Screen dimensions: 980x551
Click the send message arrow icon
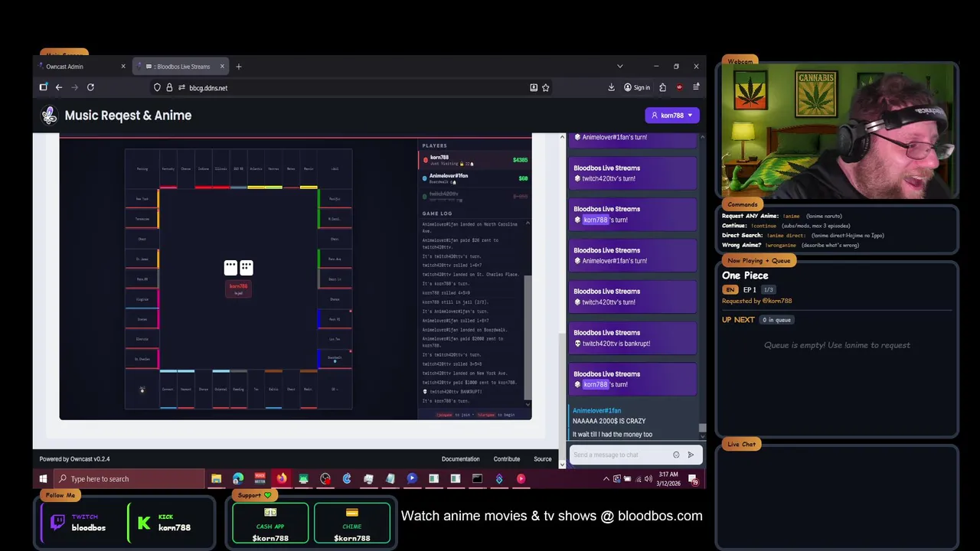(691, 455)
